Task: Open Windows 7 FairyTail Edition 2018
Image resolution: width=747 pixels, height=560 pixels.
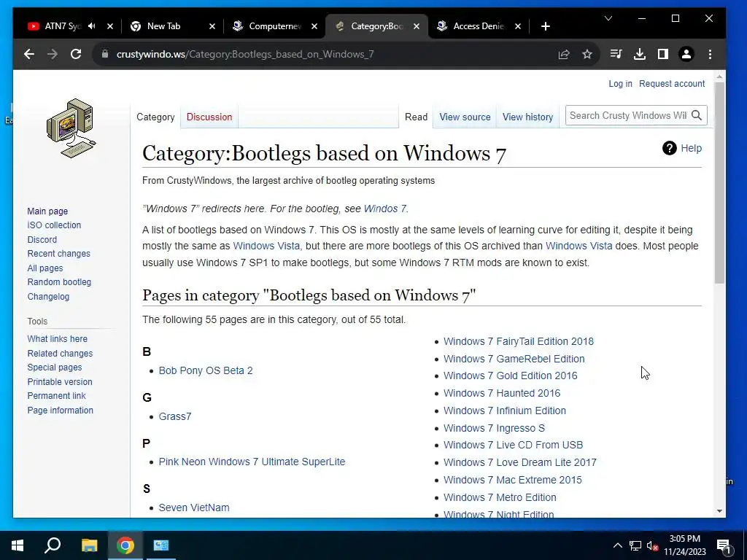Action: [x=519, y=341]
